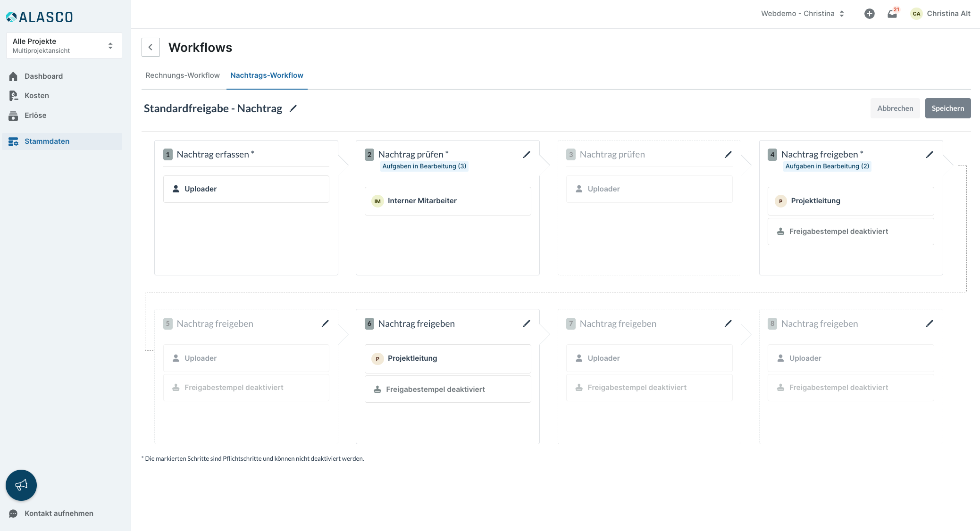Switch to Rechnungs-Workflow tab

click(183, 75)
